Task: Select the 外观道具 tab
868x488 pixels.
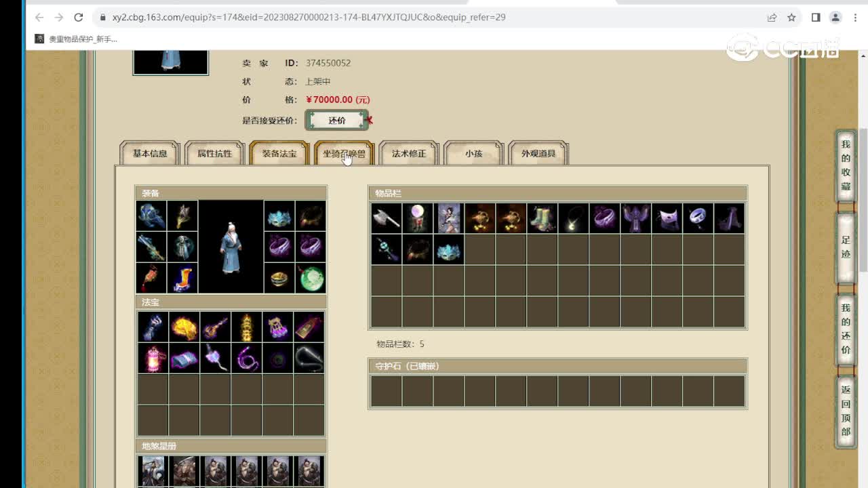Action: (538, 154)
